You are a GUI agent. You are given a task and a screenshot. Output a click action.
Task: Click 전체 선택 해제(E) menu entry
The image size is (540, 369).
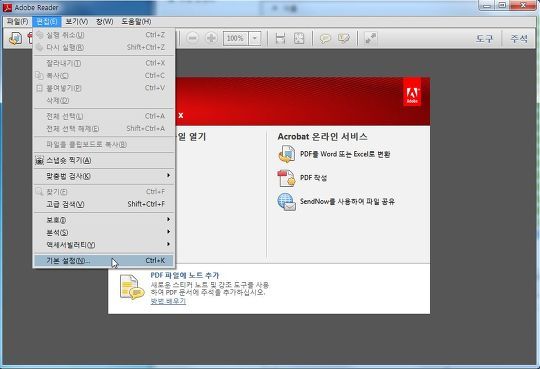104,129
